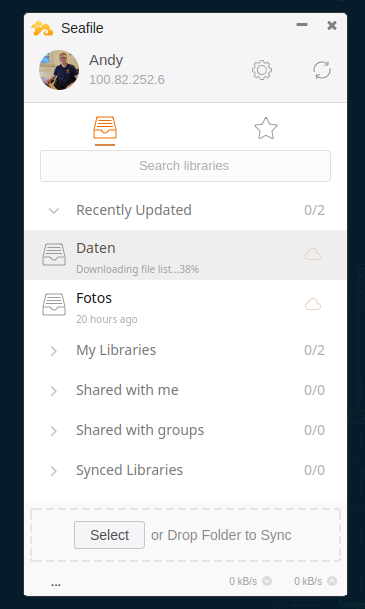
Task: Collapse the Recently Updated group
Action: pyautogui.click(x=54, y=211)
